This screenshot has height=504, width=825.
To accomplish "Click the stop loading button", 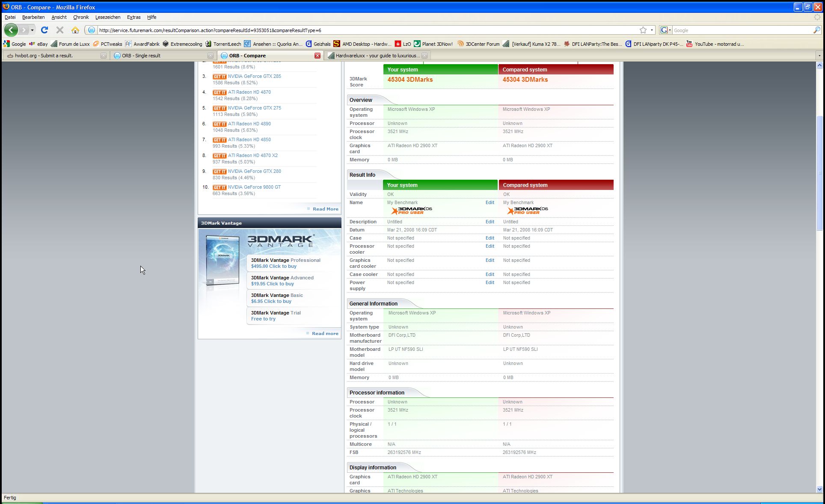I will click(x=60, y=30).
